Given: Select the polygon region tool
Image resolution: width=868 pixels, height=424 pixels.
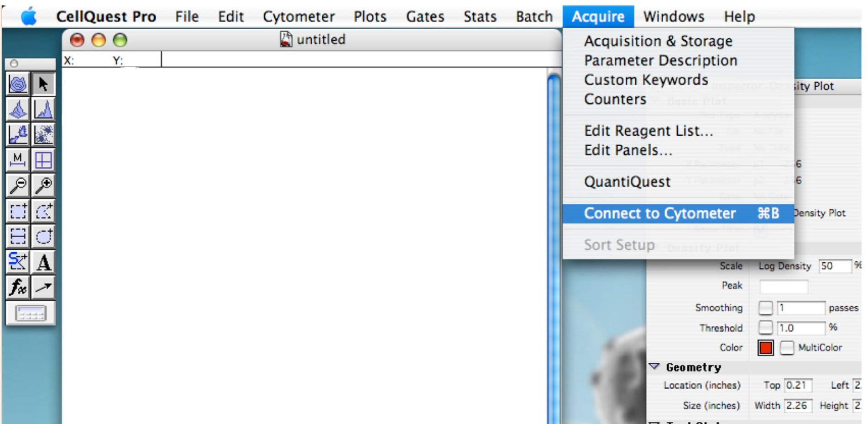Looking at the screenshot, I should pyautogui.click(x=43, y=211).
